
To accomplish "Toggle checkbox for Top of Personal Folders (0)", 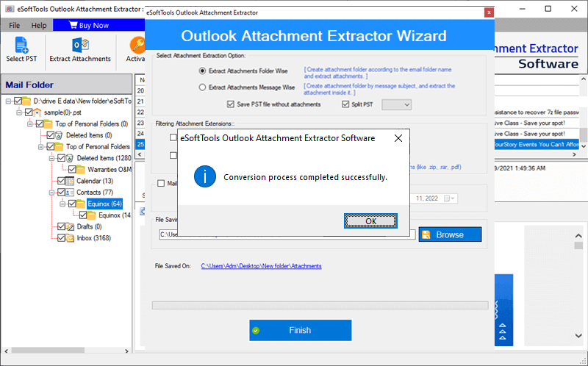I will point(40,123).
